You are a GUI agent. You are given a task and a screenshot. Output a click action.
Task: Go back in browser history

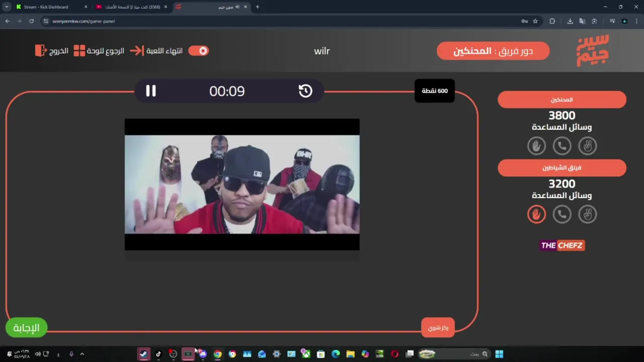tap(7, 21)
